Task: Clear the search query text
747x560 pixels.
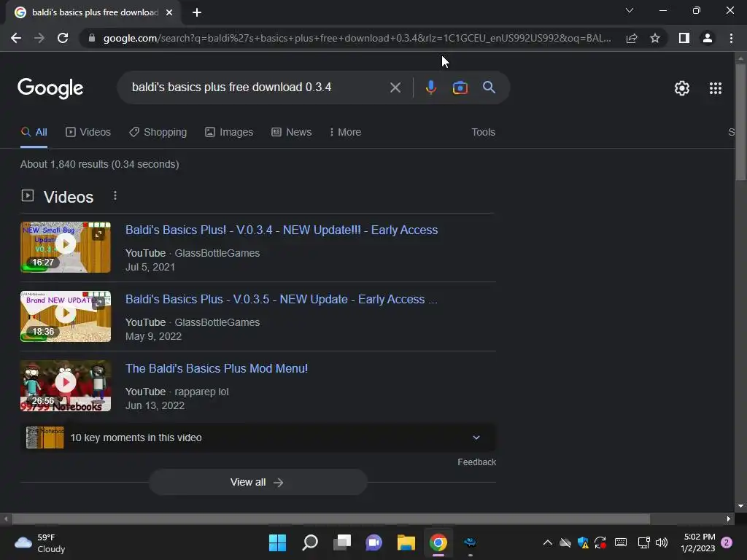Action: coord(395,87)
